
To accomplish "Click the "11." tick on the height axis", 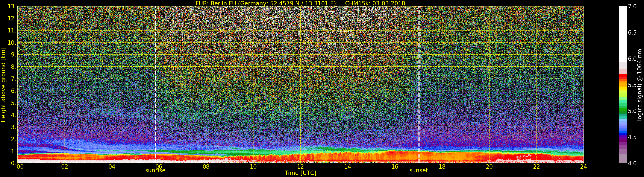I will pyautogui.click(x=12, y=31).
